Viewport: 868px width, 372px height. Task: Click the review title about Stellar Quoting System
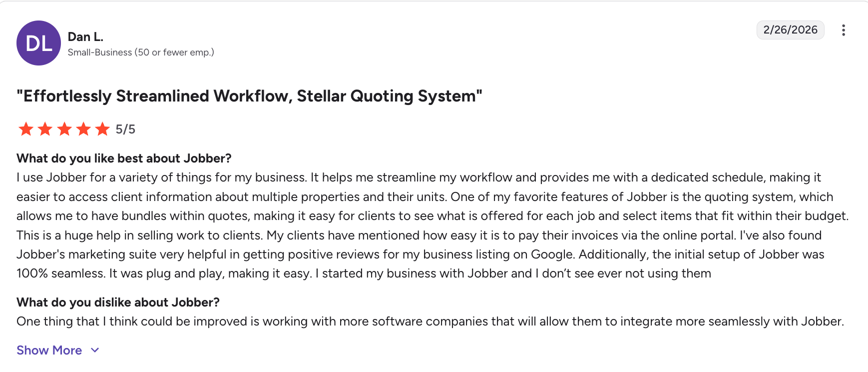[249, 95]
